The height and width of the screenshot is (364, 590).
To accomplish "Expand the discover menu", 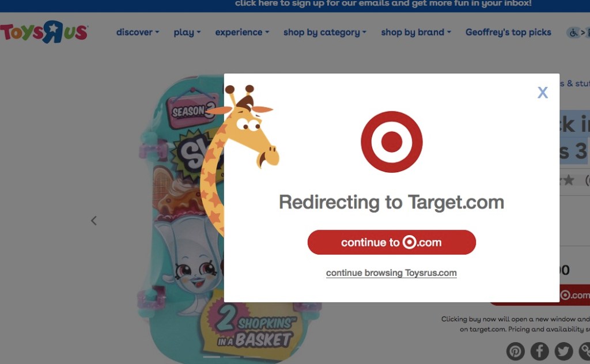I will click(x=137, y=32).
